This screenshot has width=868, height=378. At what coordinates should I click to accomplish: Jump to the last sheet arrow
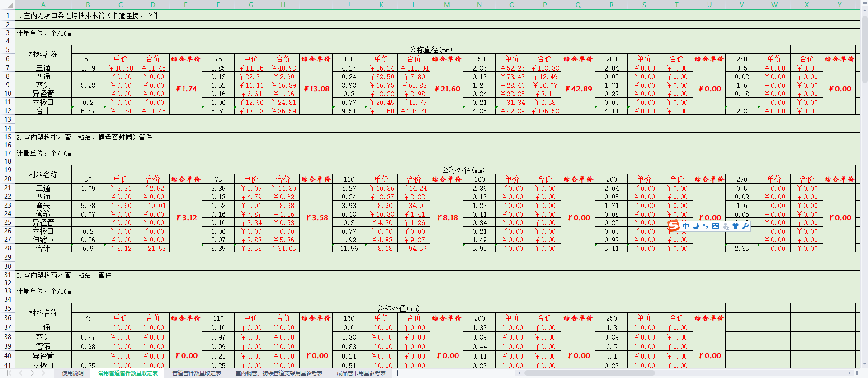(x=44, y=373)
